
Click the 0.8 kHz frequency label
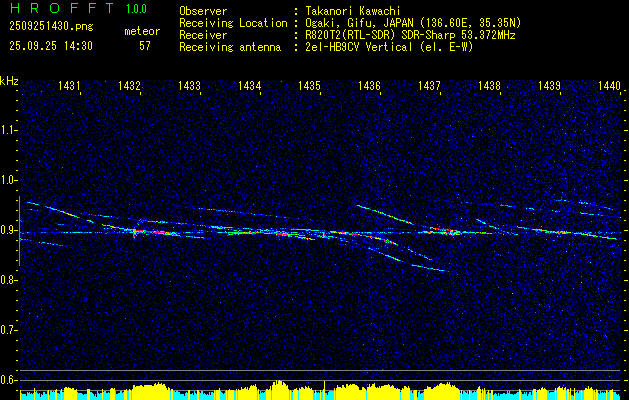pyautogui.click(x=7, y=280)
